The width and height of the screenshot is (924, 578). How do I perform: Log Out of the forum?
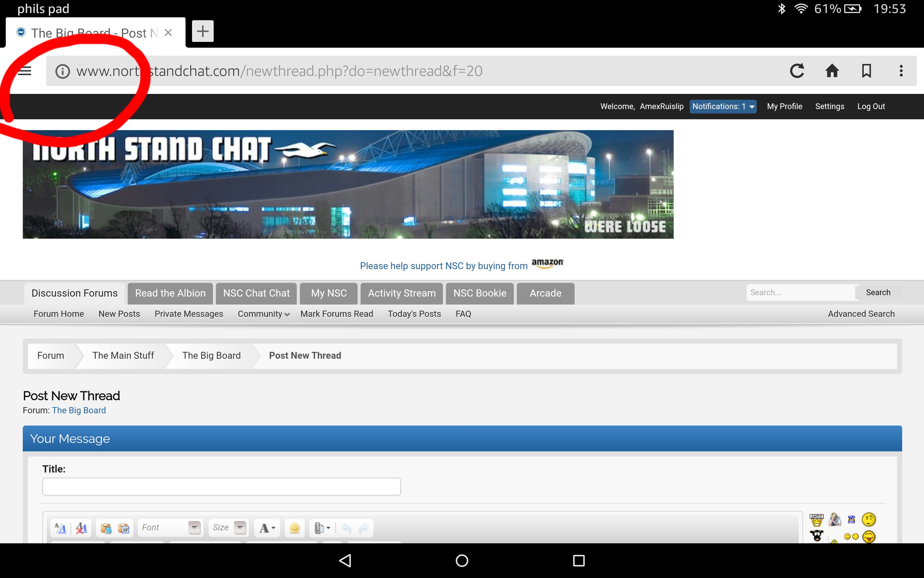pos(871,106)
